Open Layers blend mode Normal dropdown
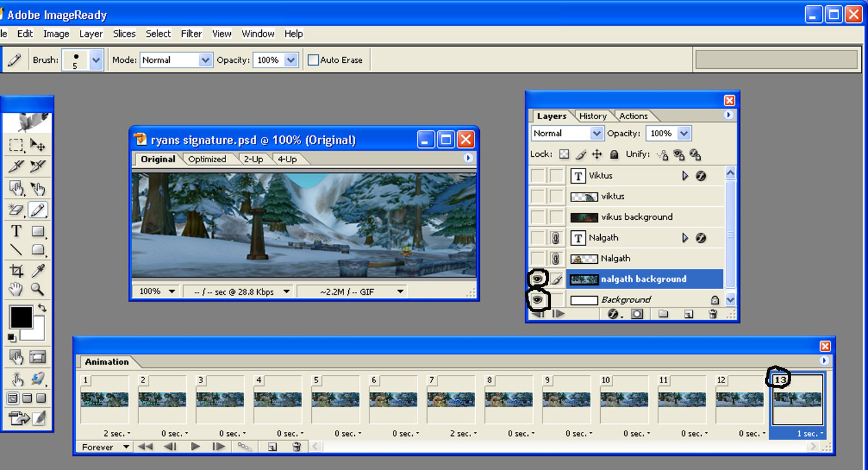The width and height of the screenshot is (868, 470). [x=597, y=133]
